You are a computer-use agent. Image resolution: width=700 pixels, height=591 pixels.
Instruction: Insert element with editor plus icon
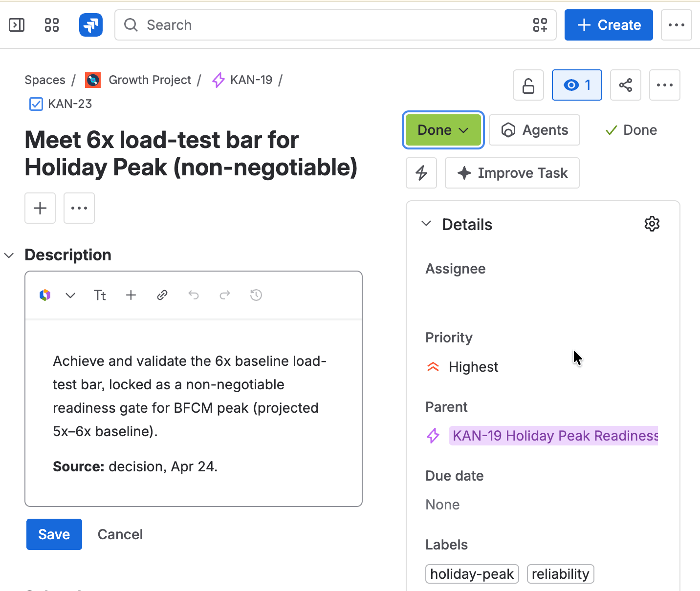131,295
